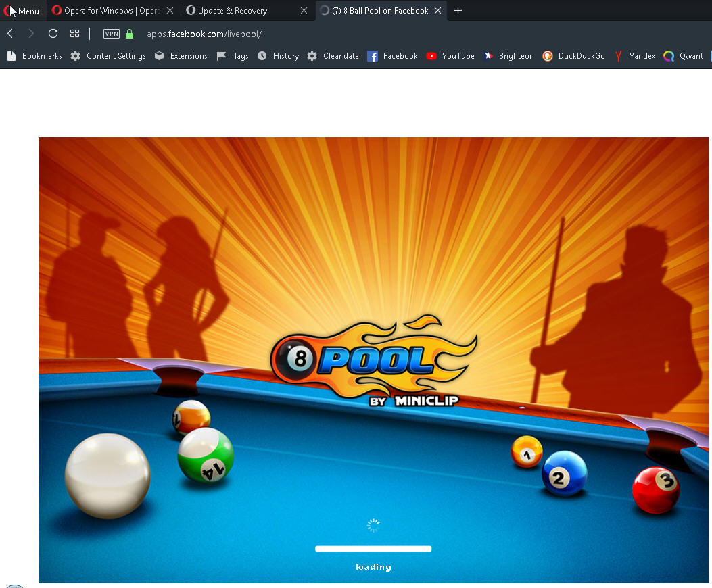Click the Opera logo on first tab
The image size is (712, 588).
pos(56,10)
